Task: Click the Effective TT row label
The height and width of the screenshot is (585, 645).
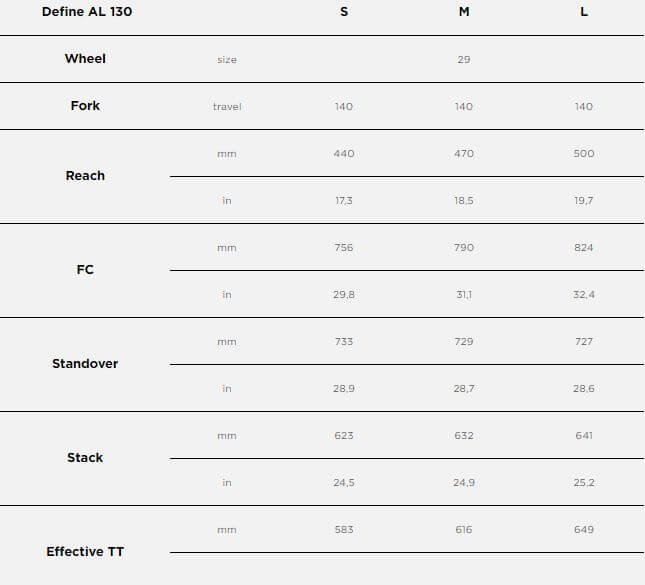Action: [x=85, y=551]
